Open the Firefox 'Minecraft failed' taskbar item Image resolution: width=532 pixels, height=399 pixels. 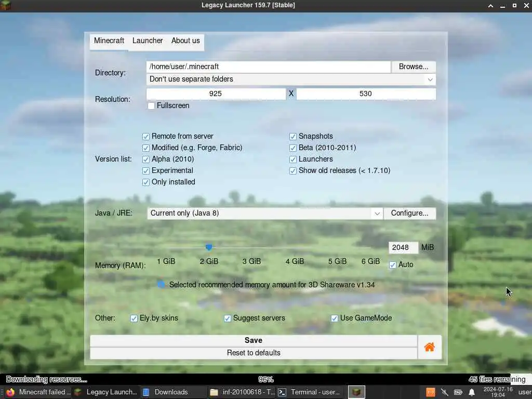click(38, 392)
